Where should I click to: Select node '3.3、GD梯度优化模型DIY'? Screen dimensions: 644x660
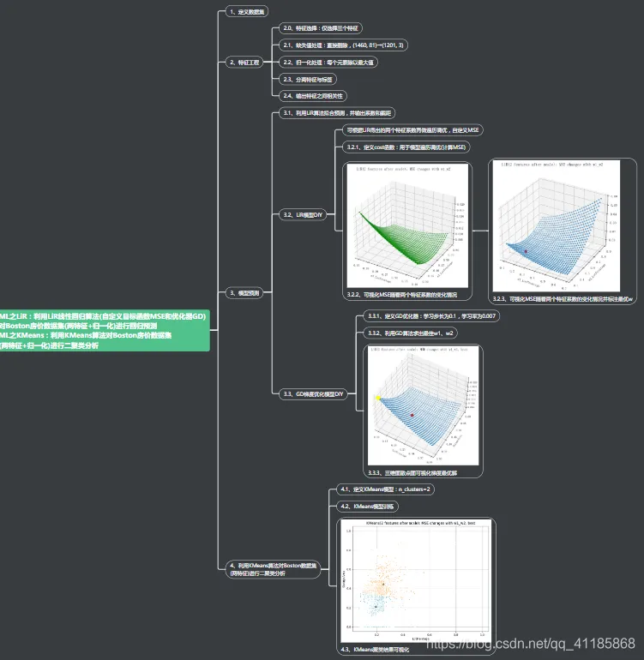pos(313,394)
